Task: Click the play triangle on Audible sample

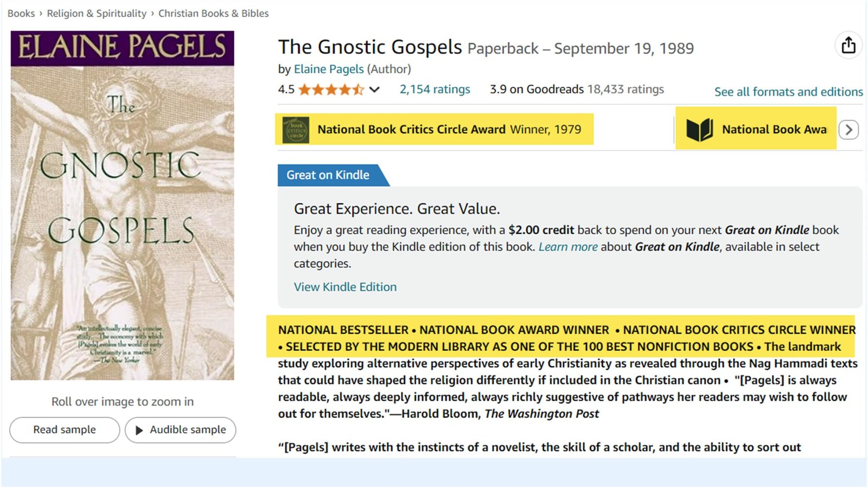Action: (139, 430)
